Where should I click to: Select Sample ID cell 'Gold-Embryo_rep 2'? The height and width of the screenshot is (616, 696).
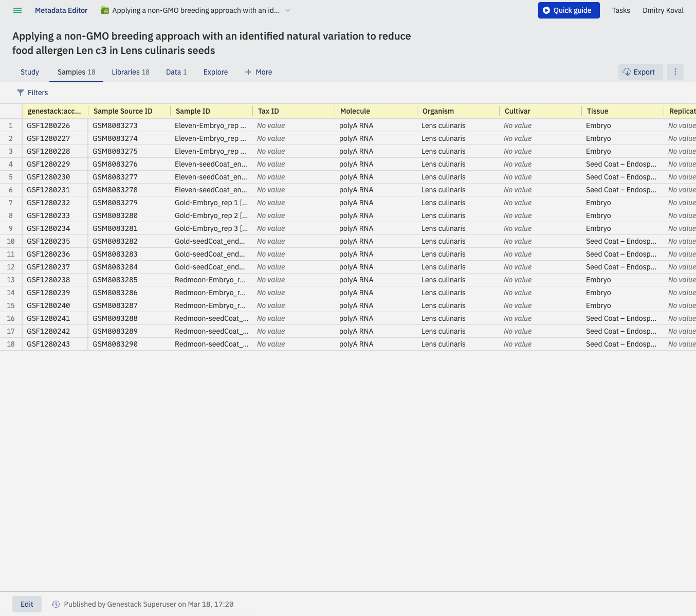click(x=211, y=215)
